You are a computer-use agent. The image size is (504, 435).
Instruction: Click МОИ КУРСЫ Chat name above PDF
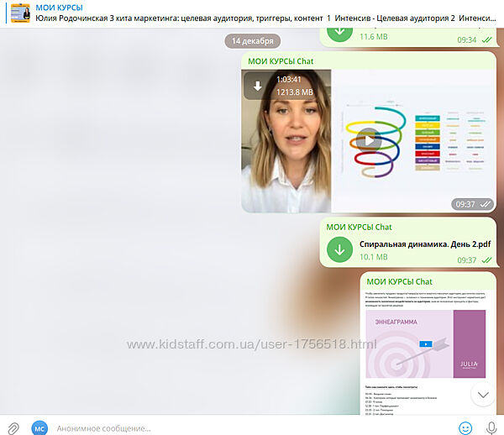(359, 227)
